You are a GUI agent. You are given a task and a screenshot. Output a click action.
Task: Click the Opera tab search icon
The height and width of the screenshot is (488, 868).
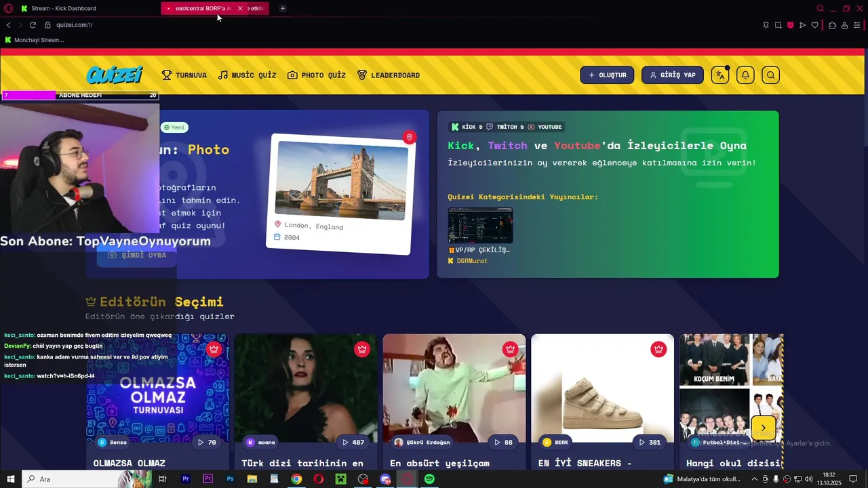tap(820, 8)
